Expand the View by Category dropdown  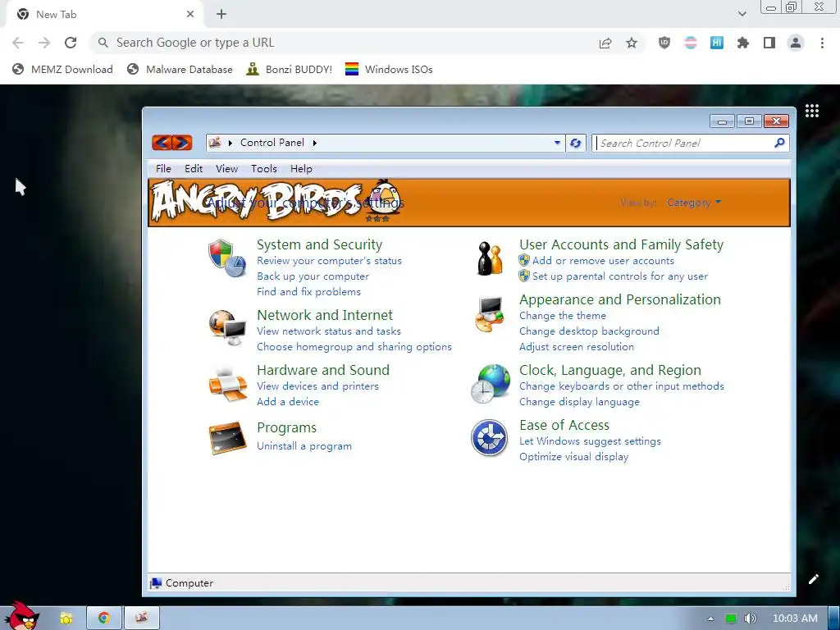[x=694, y=203]
